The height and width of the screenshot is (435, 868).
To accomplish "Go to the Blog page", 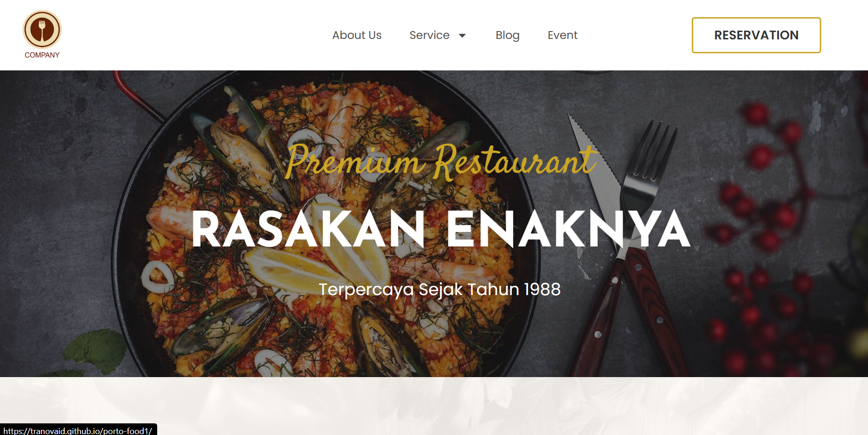I will 507,35.
